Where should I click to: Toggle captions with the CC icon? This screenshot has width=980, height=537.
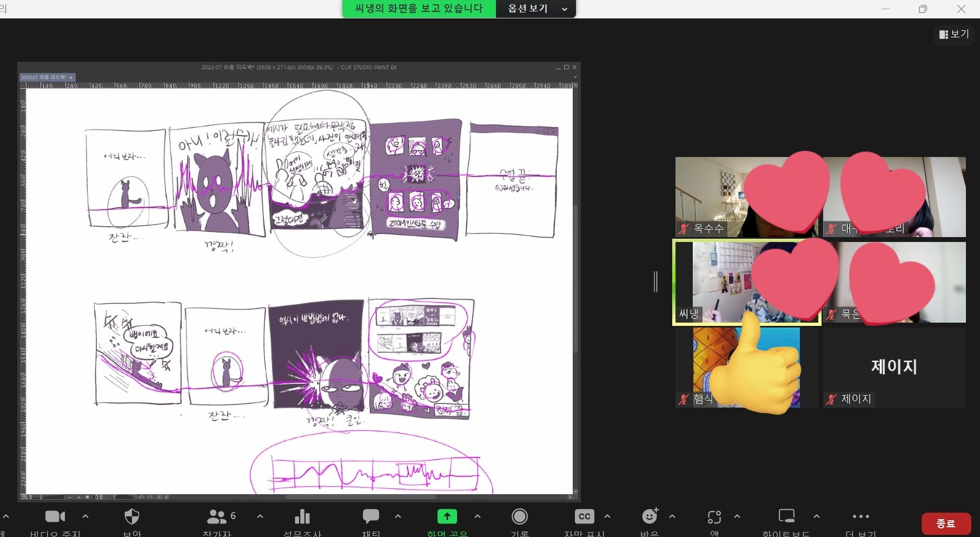pyautogui.click(x=585, y=516)
